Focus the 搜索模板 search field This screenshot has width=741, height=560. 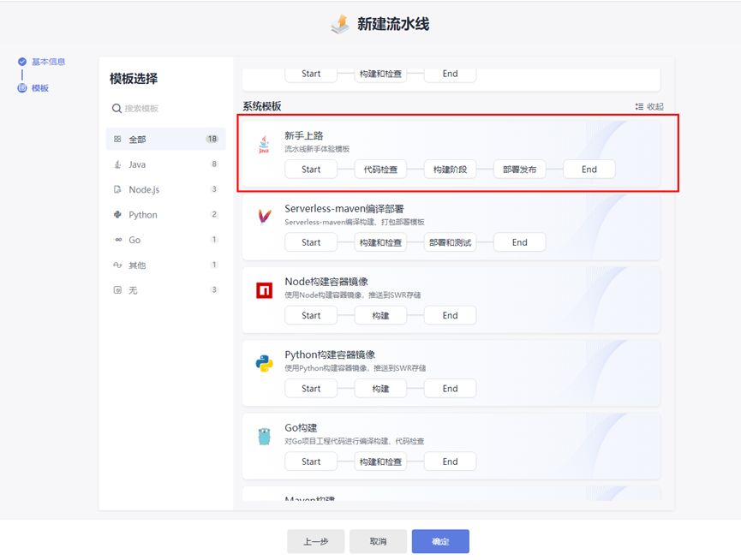[166, 109]
